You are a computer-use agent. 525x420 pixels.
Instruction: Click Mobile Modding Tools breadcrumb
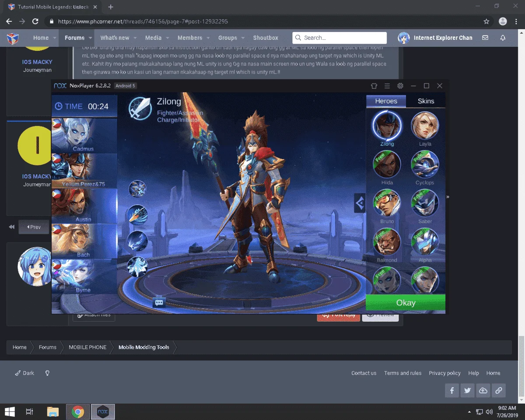point(143,347)
